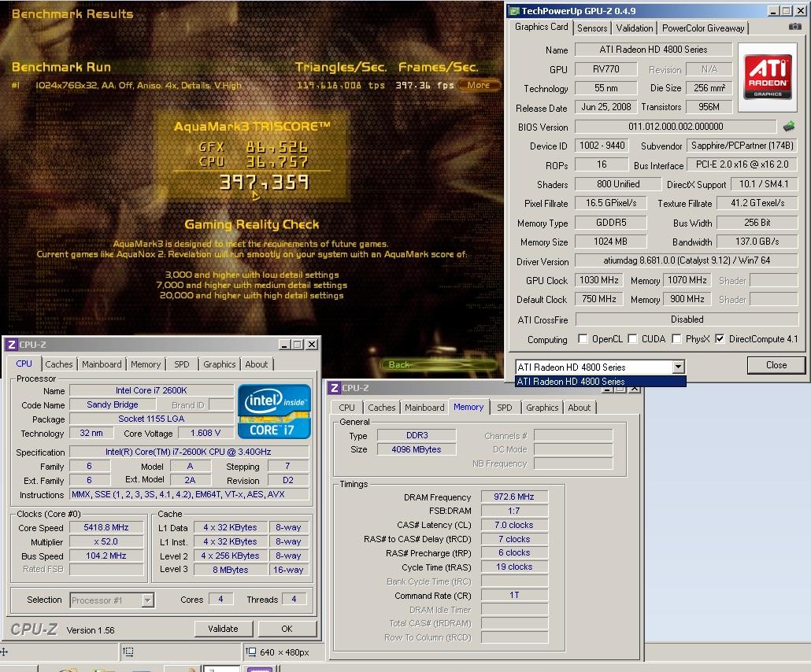The image size is (811, 672).
Task: Click the green BIOS save chip icon
Action: pyautogui.click(x=789, y=126)
